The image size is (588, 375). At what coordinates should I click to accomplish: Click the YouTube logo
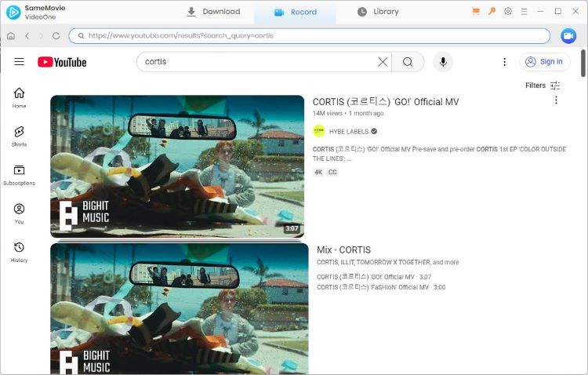click(62, 62)
